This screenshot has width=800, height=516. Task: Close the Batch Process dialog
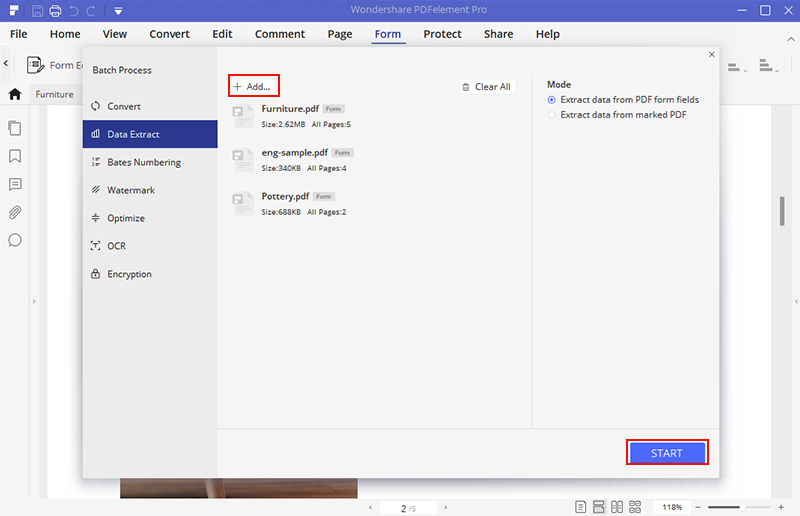point(712,55)
